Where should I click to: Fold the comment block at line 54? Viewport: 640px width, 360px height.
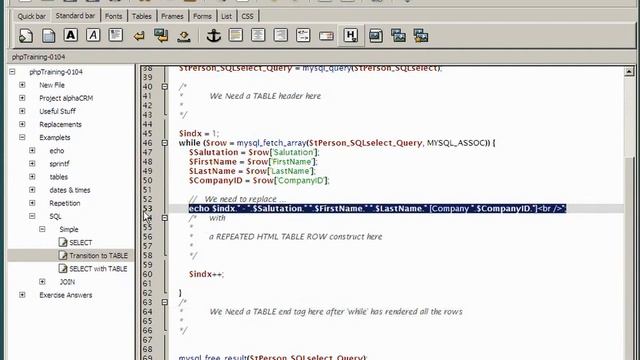pyautogui.click(x=164, y=218)
